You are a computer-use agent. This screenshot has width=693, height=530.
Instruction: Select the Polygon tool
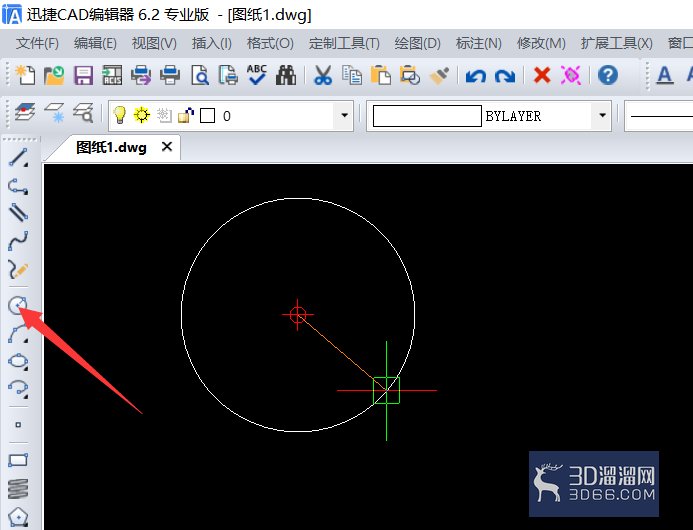click(x=18, y=517)
